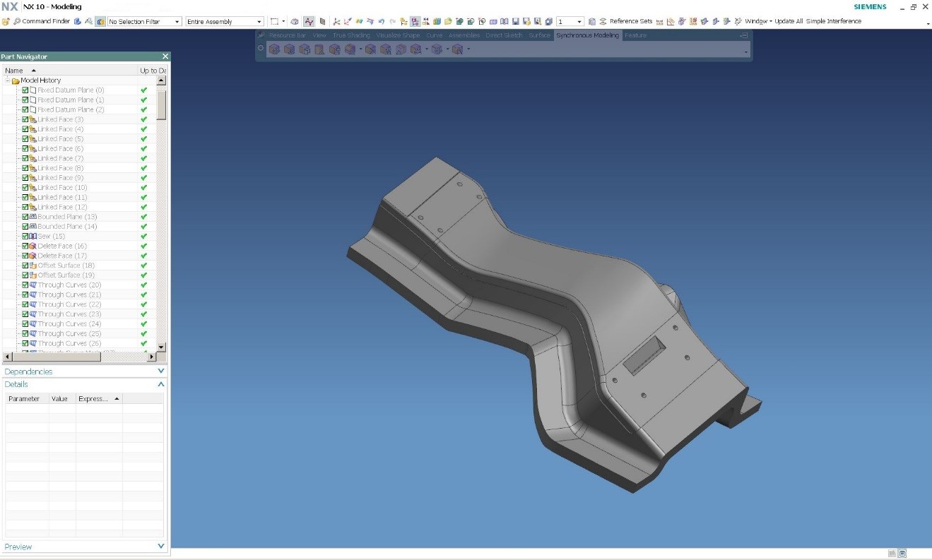Click the Offset Surface (18) feature icon
932x560 pixels.
[x=33, y=266]
